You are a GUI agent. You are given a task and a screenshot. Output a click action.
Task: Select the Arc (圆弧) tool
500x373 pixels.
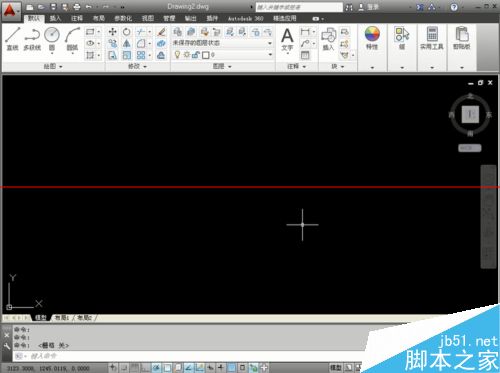coord(72,39)
